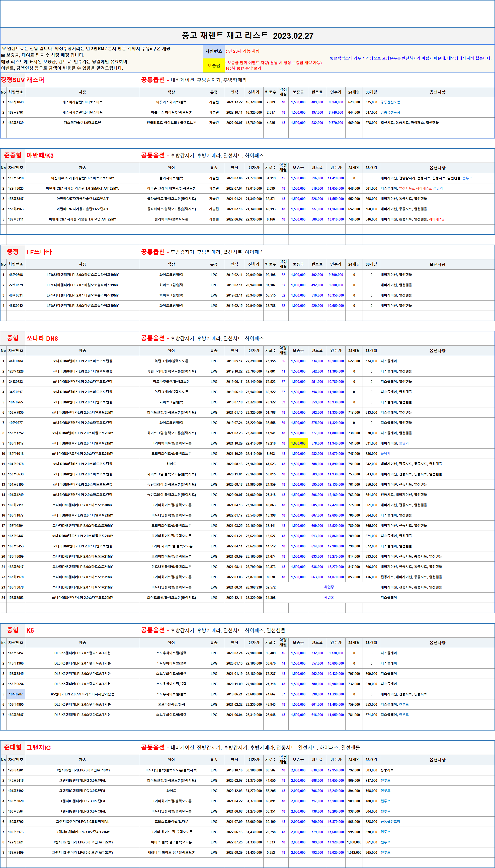
Task: Click the highlighted vehicle number 10하0207
Action: pyautogui.click(x=16, y=694)
